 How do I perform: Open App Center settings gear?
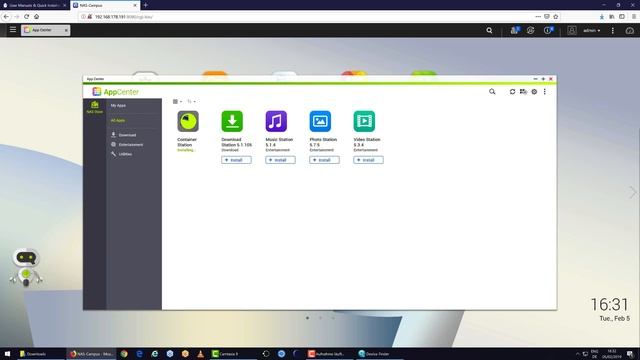pos(534,92)
